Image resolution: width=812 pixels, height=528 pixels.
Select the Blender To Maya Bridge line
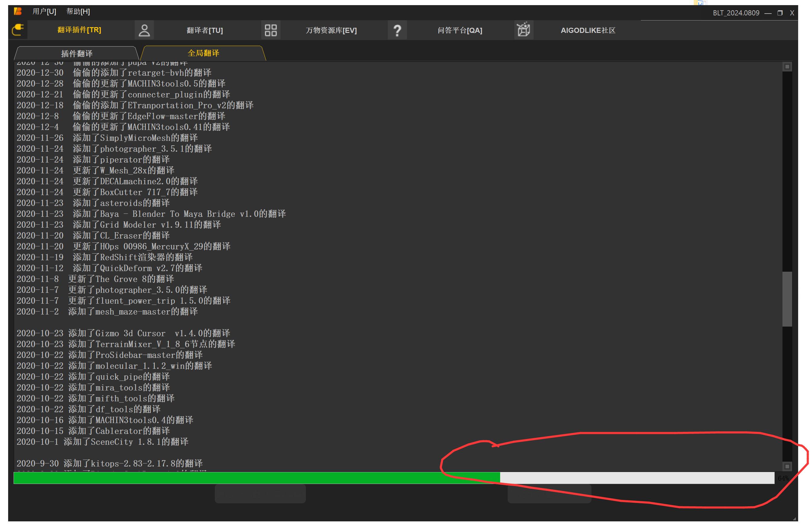pos(152,214)
